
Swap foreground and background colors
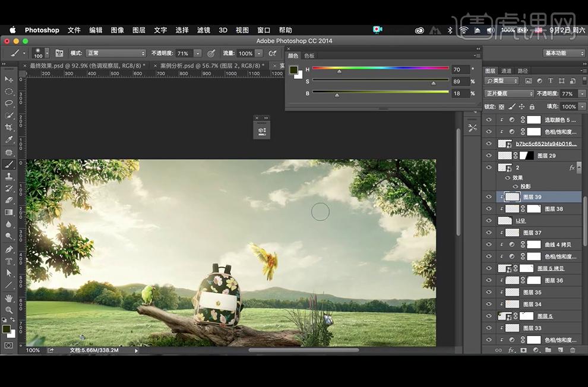[x=12, y=319]
